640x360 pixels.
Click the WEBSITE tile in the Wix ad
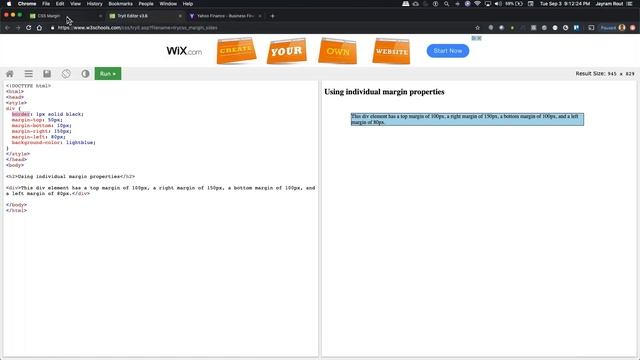[391, 51]
